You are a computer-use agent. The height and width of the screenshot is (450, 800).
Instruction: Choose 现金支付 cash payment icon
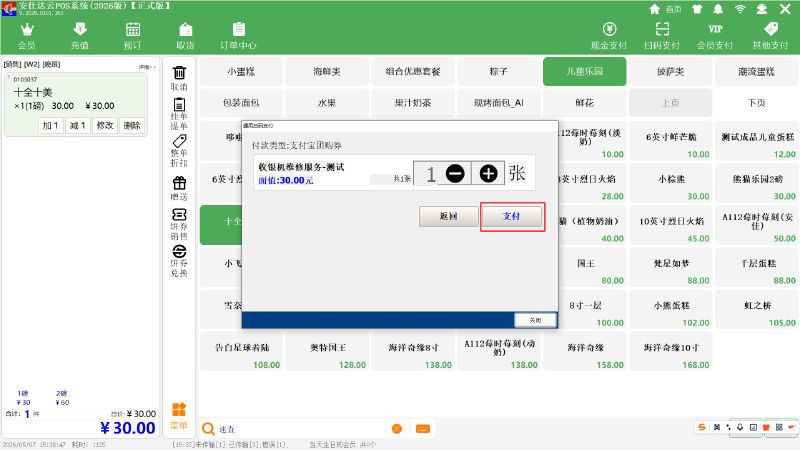(609, 36)
